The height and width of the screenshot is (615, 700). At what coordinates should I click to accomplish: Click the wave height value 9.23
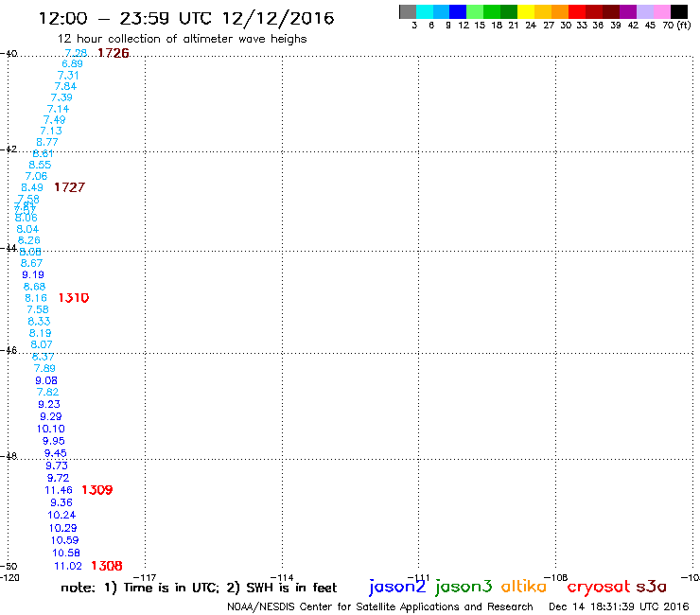coord(49,404)
